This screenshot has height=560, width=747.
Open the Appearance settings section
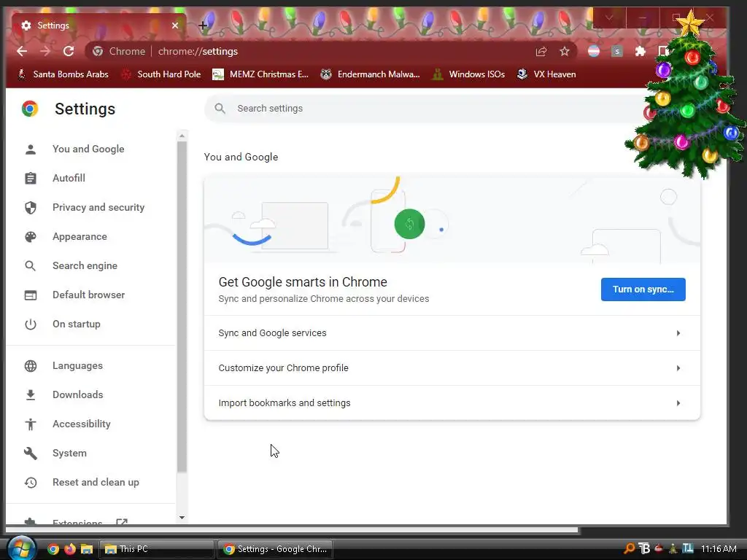(80, 237)
